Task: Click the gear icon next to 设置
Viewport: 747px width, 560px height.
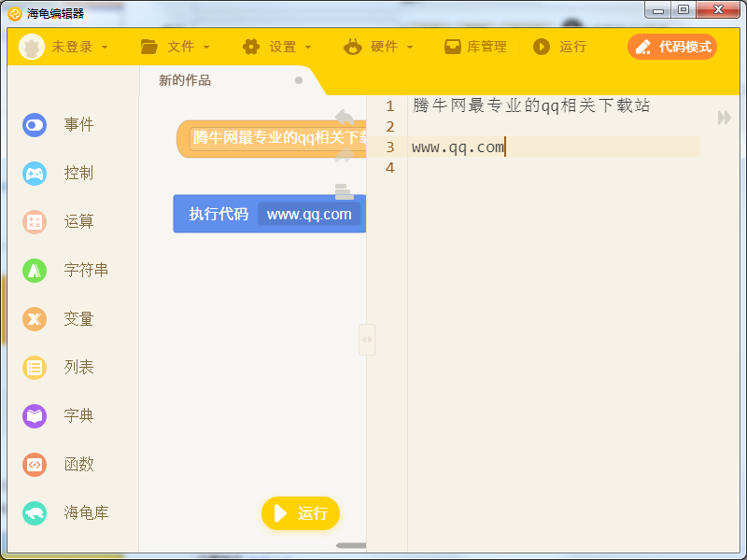Action: pos(251,47)
